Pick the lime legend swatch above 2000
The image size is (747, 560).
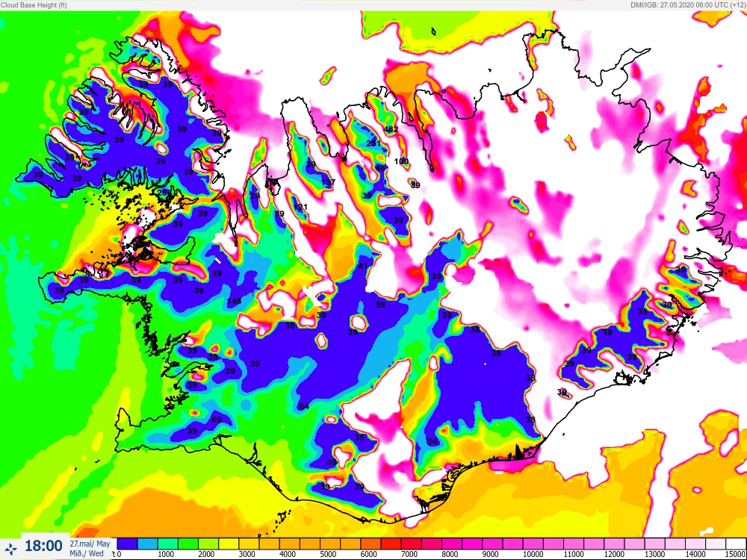tap(208, 544)
